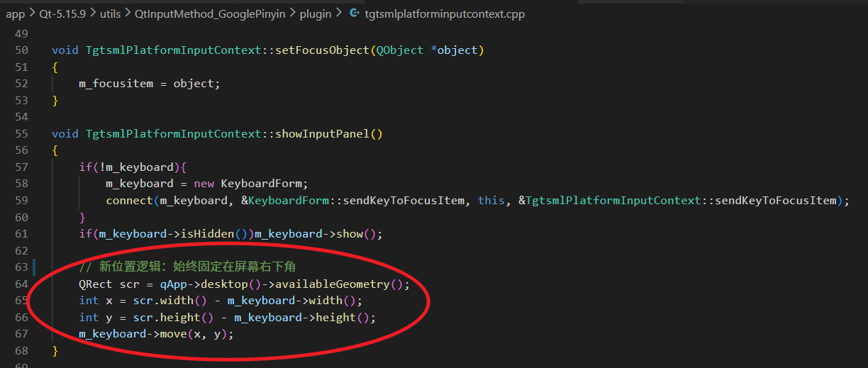The height and width of the screenshot is (368, 868).
Task: Click line number 68 in the gutter
Action: [x=21, y=351]
